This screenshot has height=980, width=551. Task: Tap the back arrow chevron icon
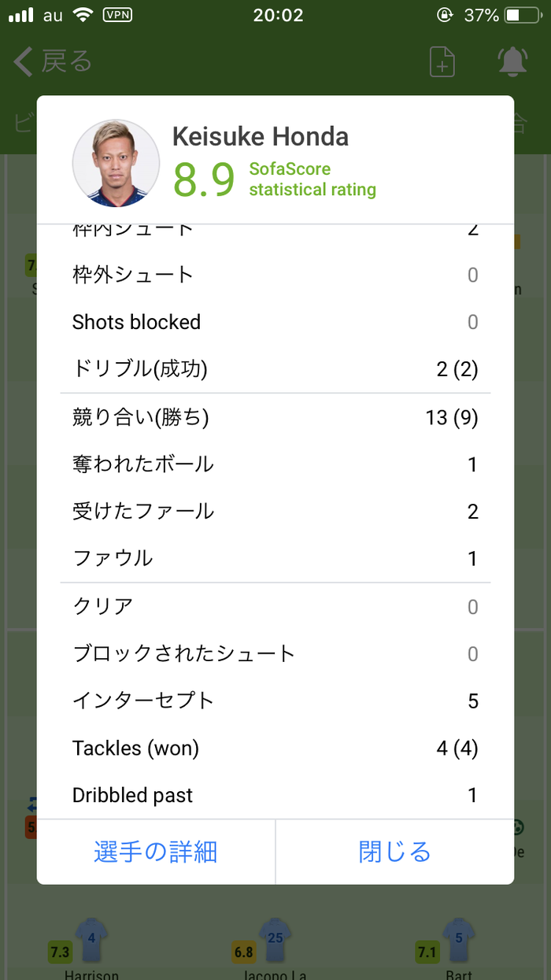click(23, 61)
